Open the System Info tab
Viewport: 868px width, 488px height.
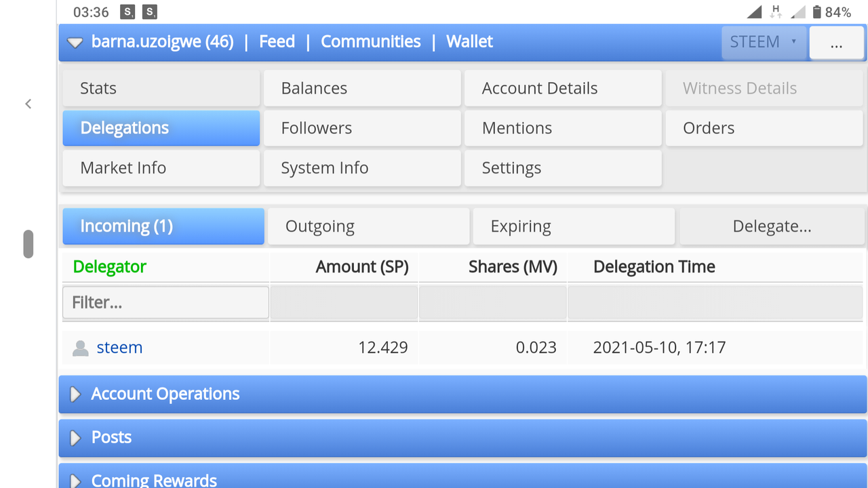click(362, 168)
